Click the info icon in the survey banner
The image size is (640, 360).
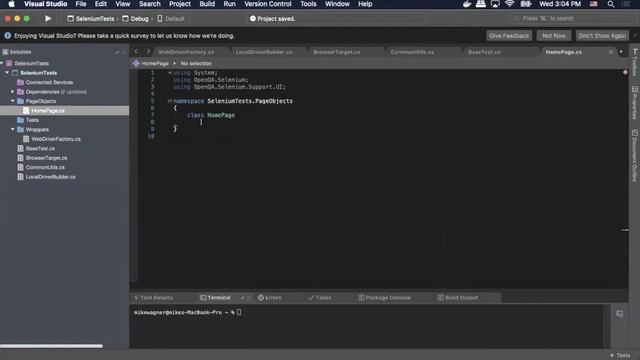(7, 36)
